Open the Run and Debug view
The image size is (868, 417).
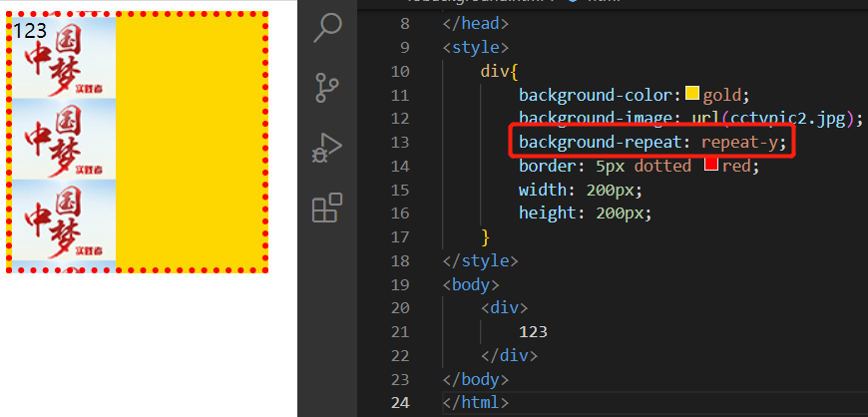click(x=327, y=148)
